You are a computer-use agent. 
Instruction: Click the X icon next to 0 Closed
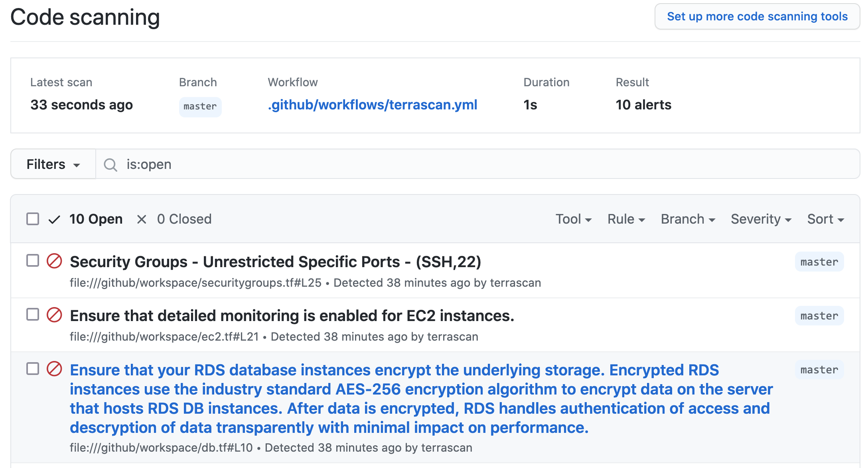[x=142, y=219]
